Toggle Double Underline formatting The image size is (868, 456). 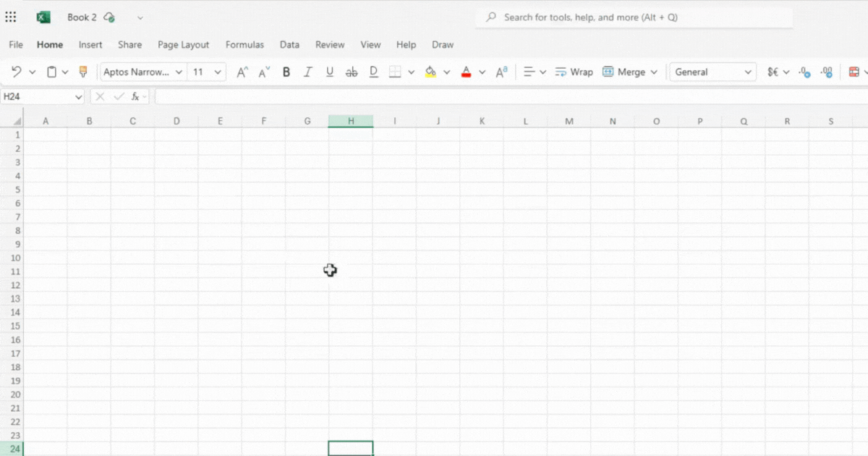click(x=373, y=72)
